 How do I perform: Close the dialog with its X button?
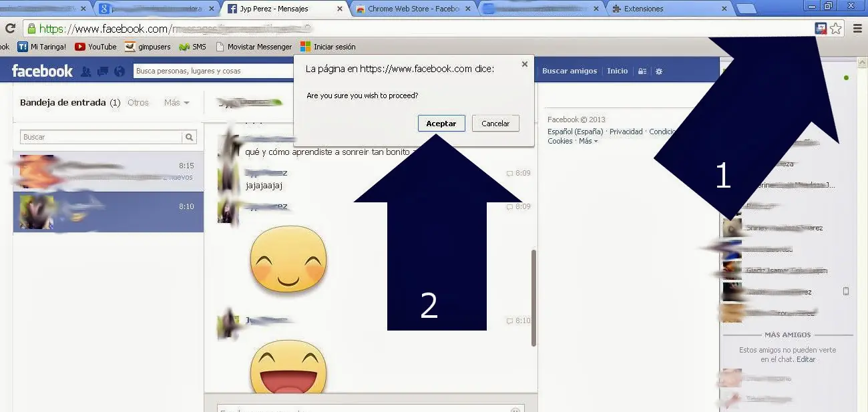tap(524, 64)
